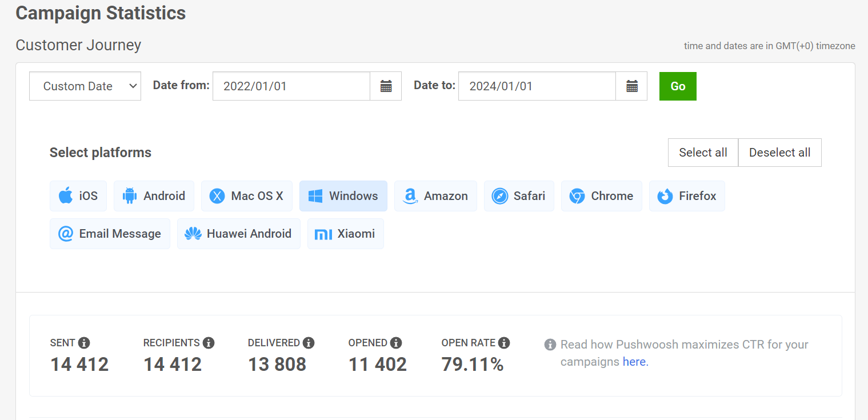The width and height of the screenshot is (868, 420).
Task: Click the info icon next to DELIVERED
Action: point(309,343)
